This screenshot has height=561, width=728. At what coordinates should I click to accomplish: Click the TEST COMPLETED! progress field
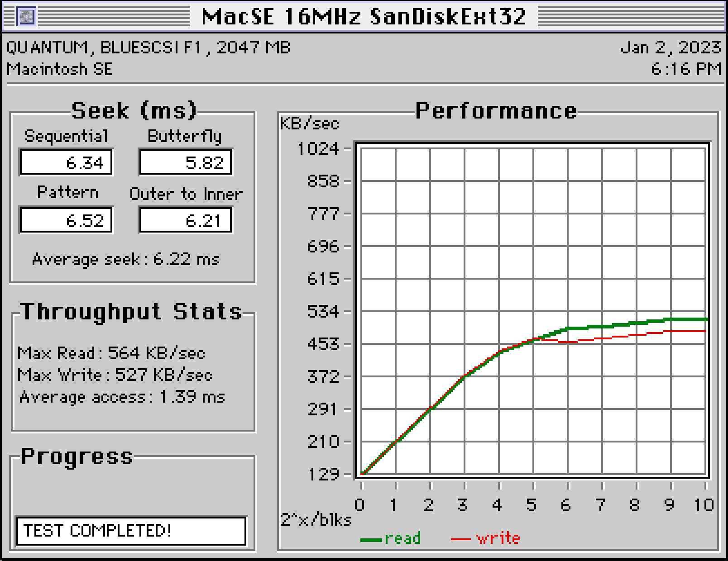tap(131, 530)
